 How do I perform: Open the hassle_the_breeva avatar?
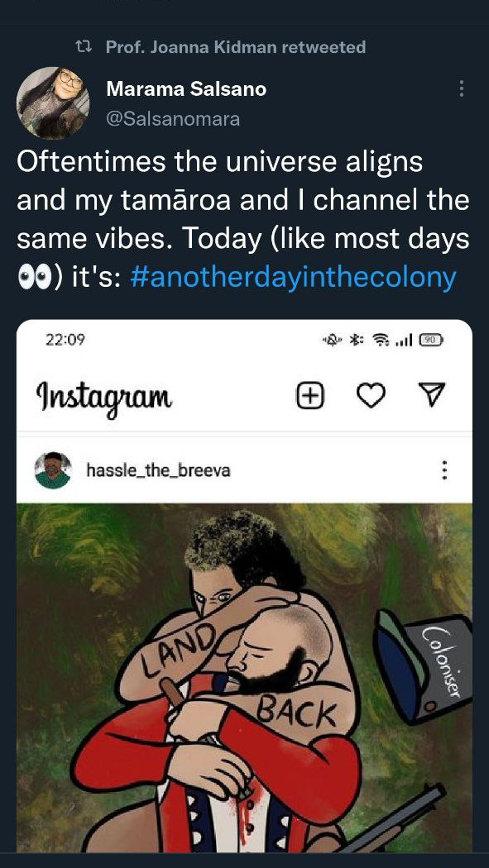coord(53,470)
